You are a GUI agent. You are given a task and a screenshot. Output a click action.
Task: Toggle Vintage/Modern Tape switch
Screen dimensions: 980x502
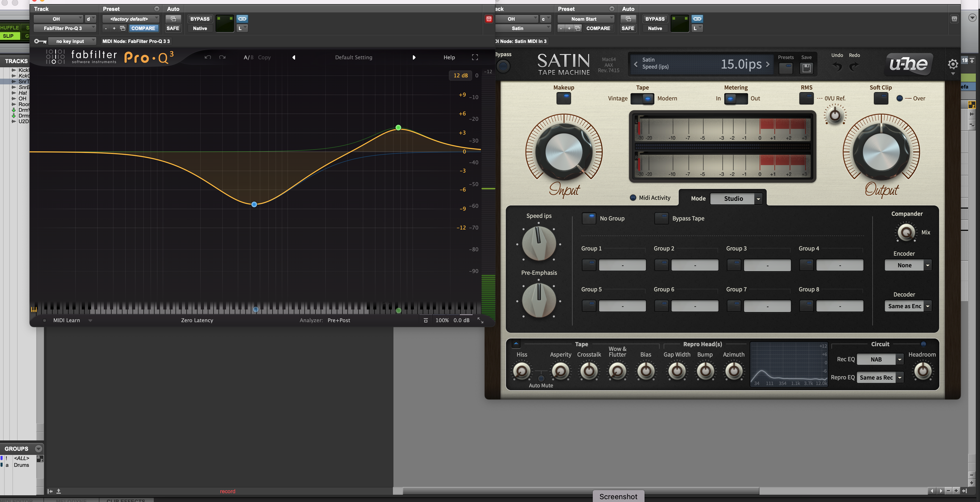tap(642, 99)
